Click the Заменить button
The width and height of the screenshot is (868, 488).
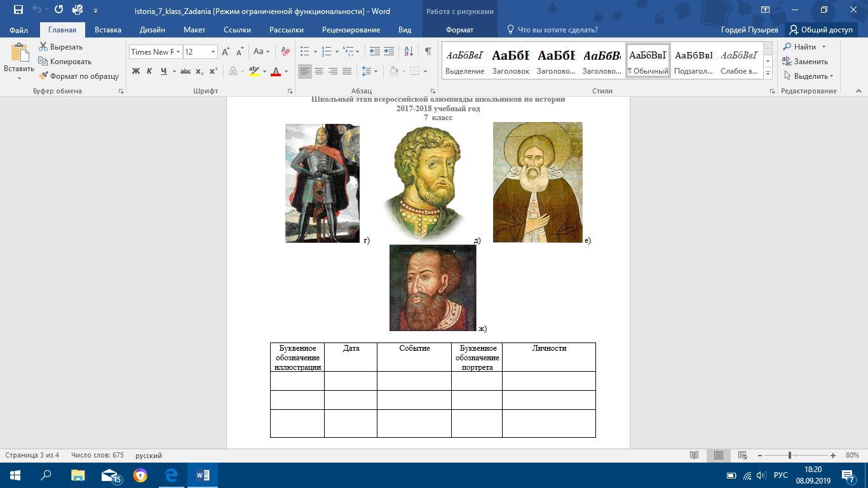[805, 62]
